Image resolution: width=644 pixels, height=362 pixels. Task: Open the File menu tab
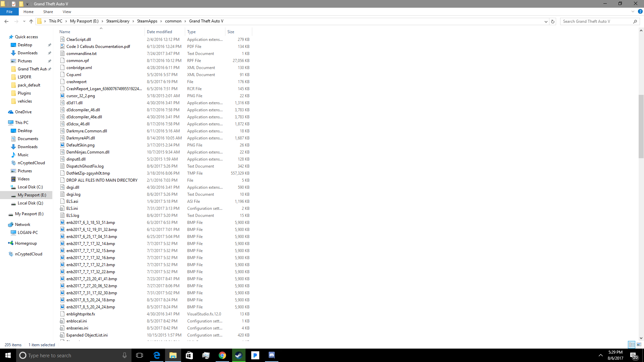pyautogui.click(x=9, y=12)
